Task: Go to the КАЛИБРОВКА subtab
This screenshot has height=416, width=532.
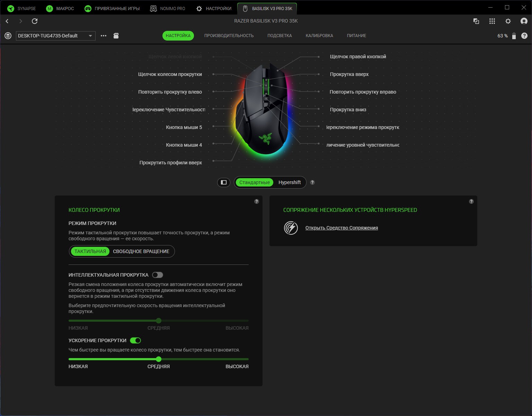Action: tap(319, 36)
